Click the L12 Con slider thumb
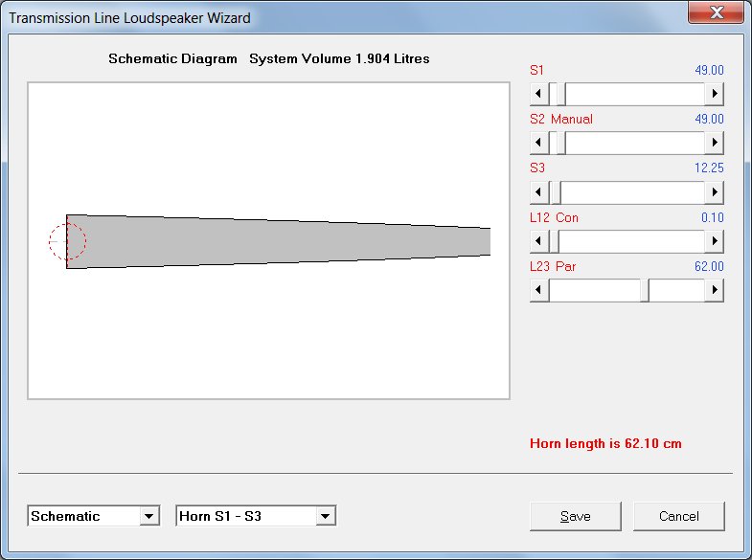Viewport: 752px width, 560px height. point(554,241)
